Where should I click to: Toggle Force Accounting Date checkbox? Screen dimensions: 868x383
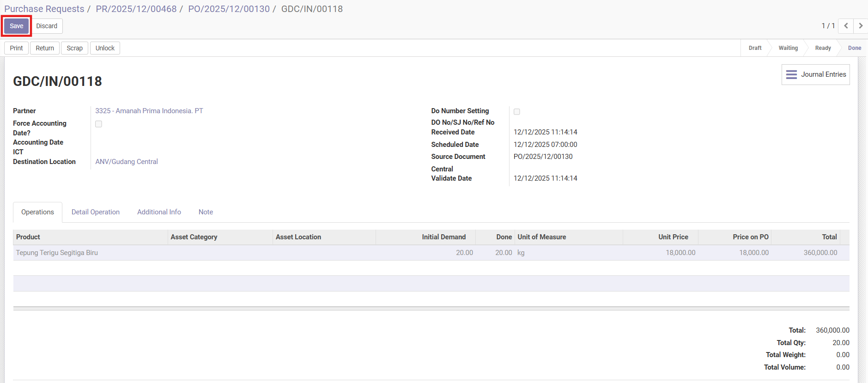(x=98, y=124)
